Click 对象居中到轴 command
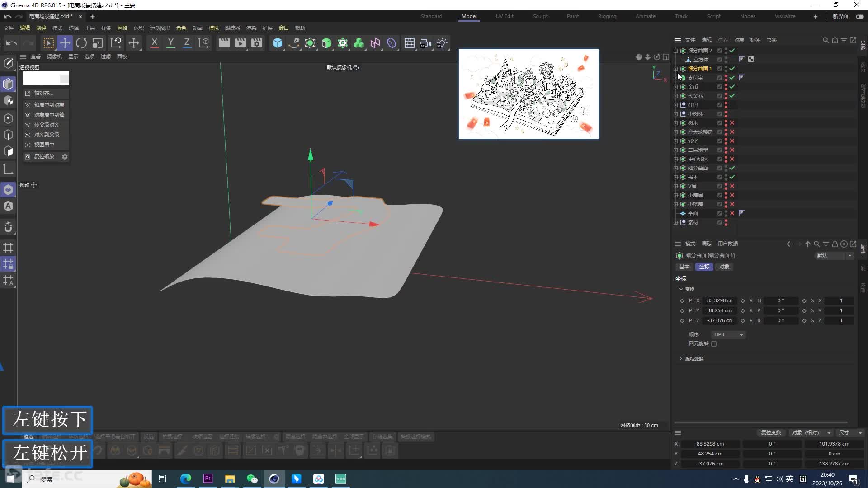This screenshot has height=488, width=868. point(46,115)
